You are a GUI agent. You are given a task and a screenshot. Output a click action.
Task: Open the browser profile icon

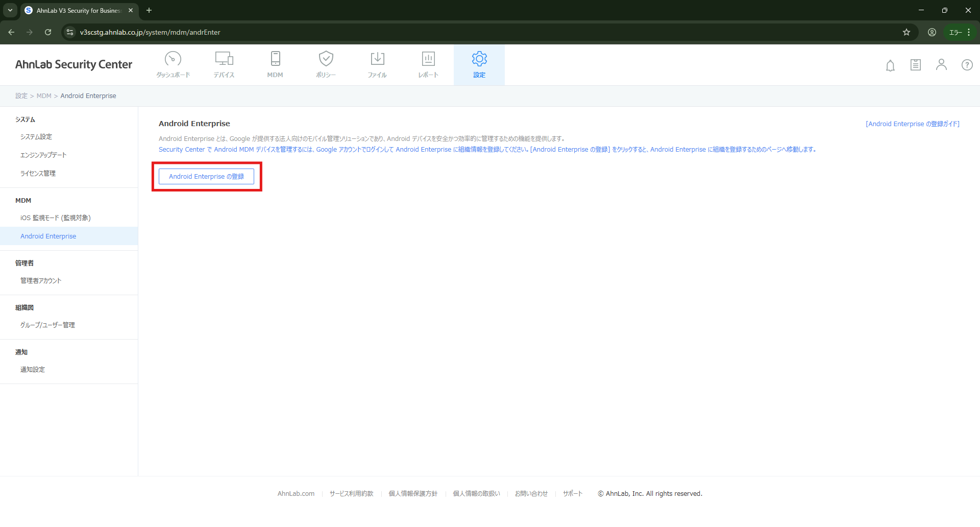932,32
